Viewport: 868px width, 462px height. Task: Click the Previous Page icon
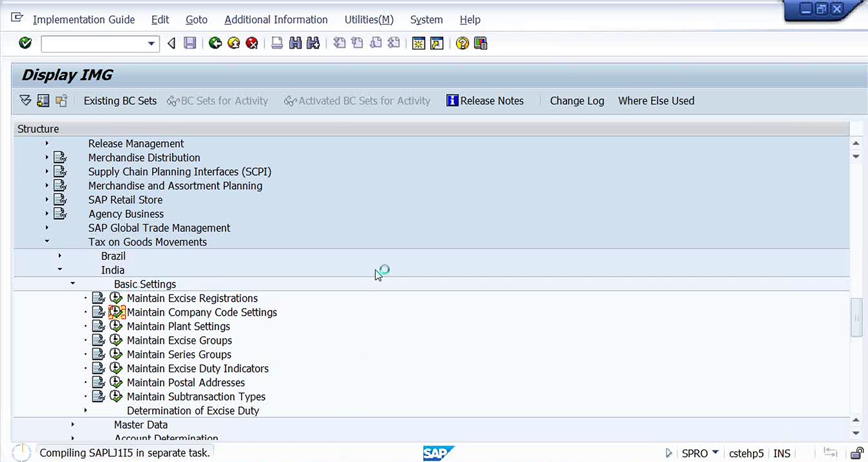(357, 43)
